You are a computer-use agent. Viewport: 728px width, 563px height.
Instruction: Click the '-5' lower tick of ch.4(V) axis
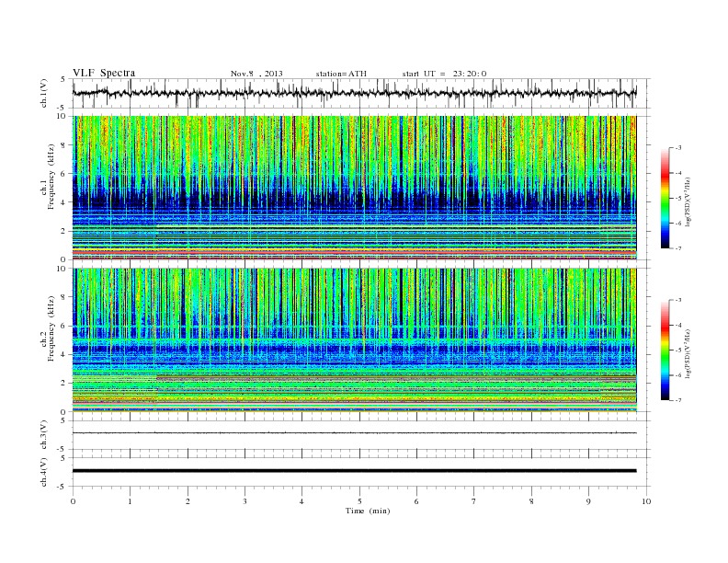[x=63, y=487]
